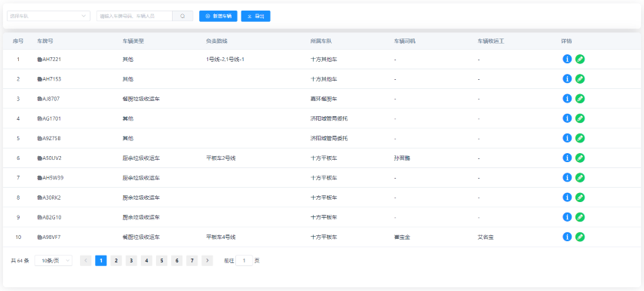This screenshot has height=291, width=644.
Task: Jump to pagination page 3
Action: [131, 260]
